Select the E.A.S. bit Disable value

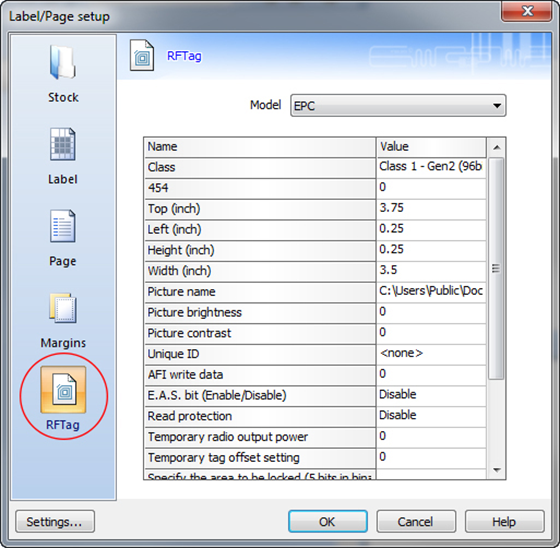[x=431, y=396]
